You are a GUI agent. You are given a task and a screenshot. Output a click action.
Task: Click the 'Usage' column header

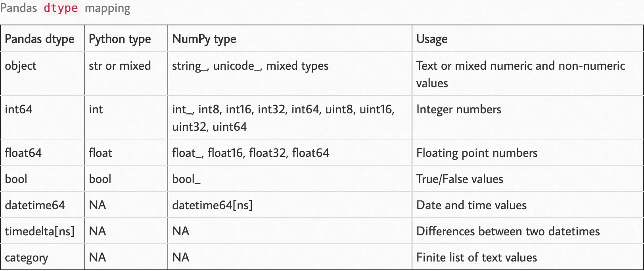432,39
